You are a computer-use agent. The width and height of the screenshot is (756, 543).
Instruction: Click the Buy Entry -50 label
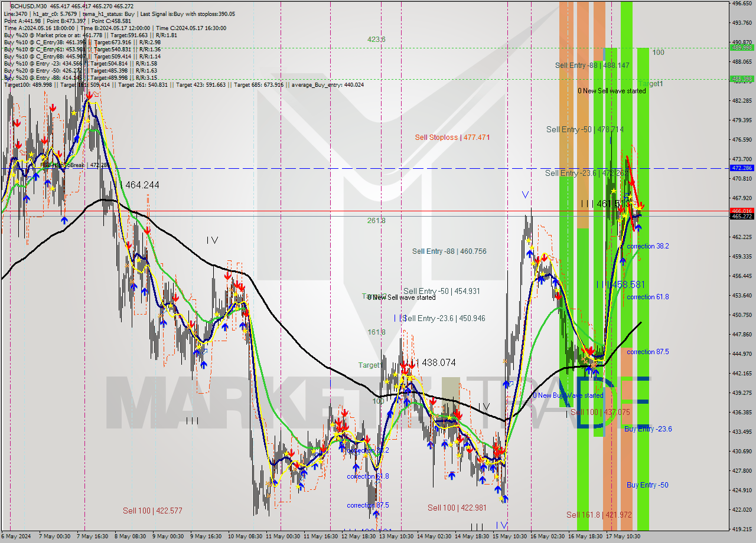(647, 485)
